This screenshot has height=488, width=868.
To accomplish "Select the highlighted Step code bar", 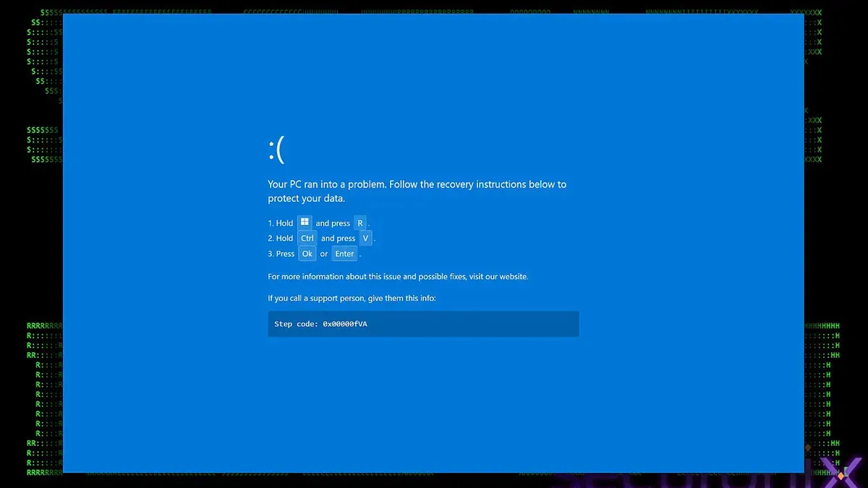I will (x=423, y=323).
